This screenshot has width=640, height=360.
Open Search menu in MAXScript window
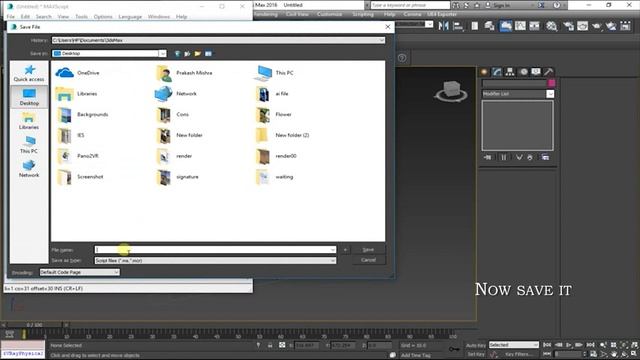coord(44,17)
